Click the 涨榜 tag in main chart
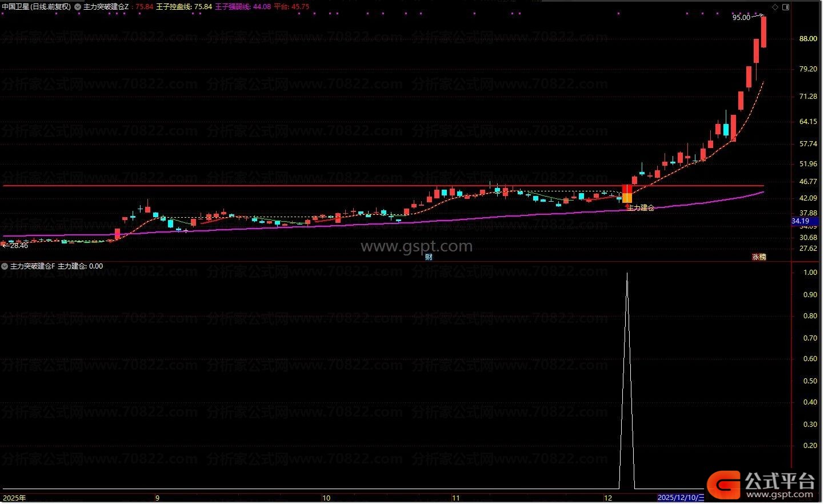The width and height of the screenshot is (824, 504). click(759, 257)
